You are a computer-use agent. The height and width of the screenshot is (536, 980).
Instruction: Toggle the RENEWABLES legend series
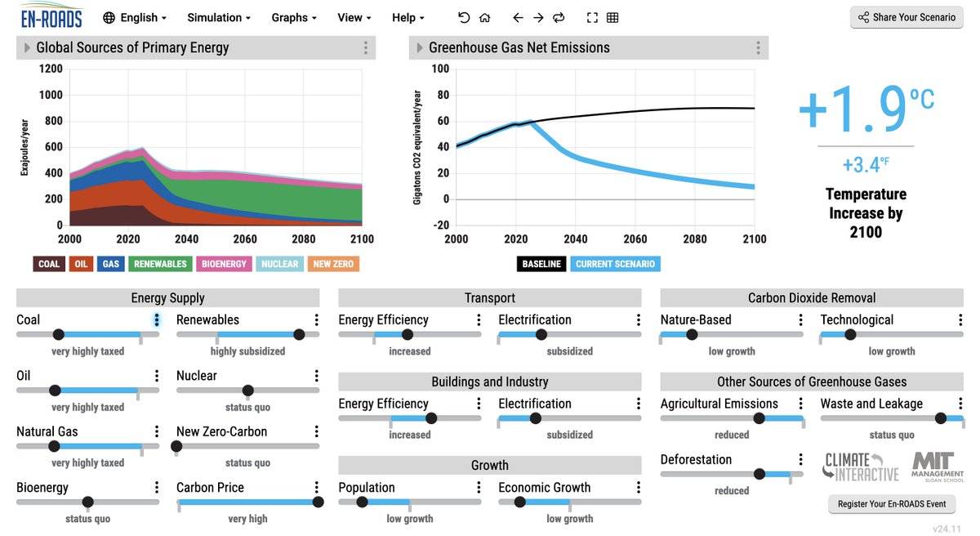click(x=160, y=264)
